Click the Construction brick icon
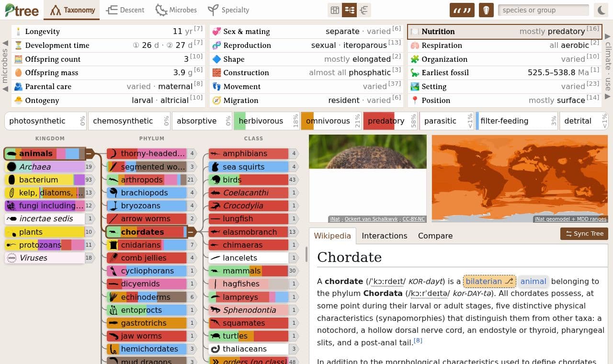This screenshot has width=613, height=364. pos(216,73)
